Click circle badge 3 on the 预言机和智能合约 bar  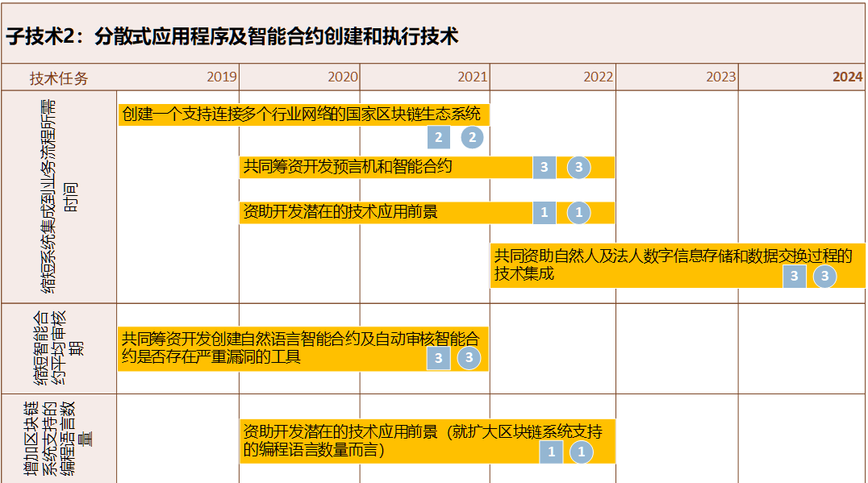[x=579, y=167]
